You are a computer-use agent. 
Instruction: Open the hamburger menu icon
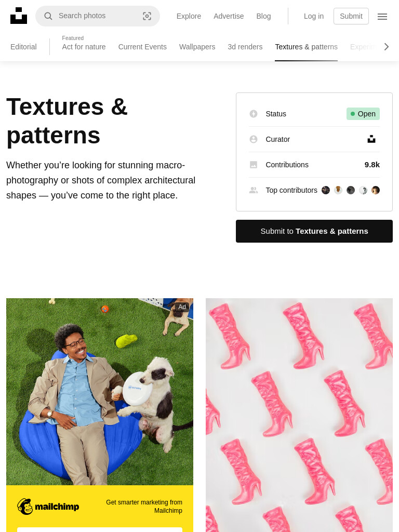click(x=382, y=16)
